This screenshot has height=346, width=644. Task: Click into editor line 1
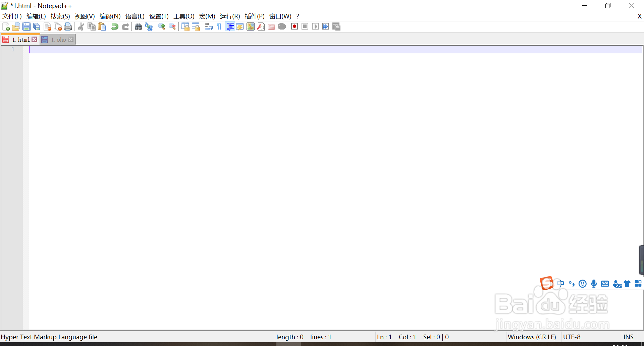[x=336, y=50]
